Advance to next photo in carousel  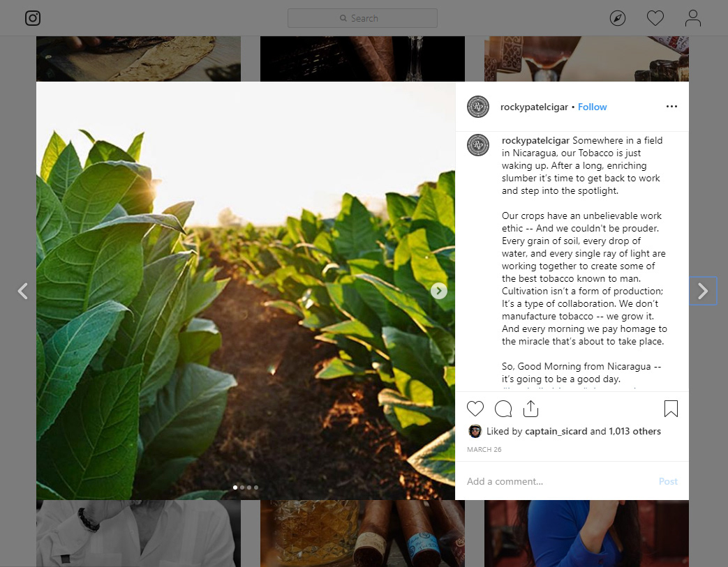pyautogui.click(x=439, y=291)
